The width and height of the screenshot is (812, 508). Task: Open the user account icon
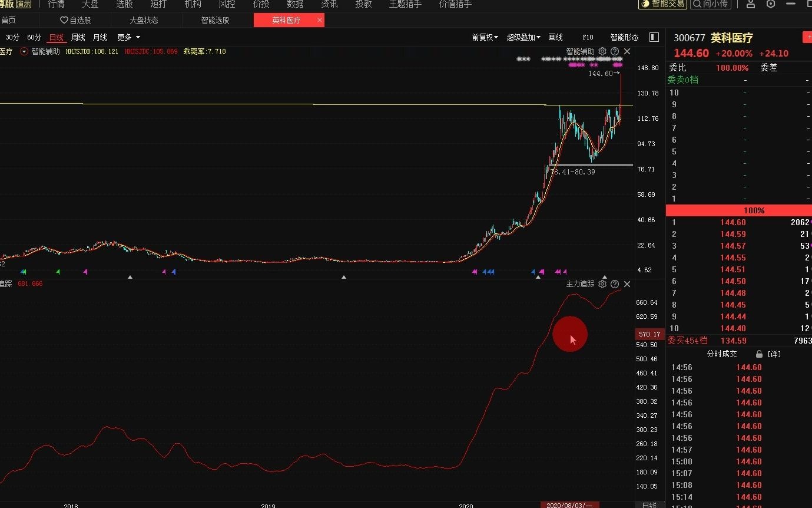click(x=750, y=4)
